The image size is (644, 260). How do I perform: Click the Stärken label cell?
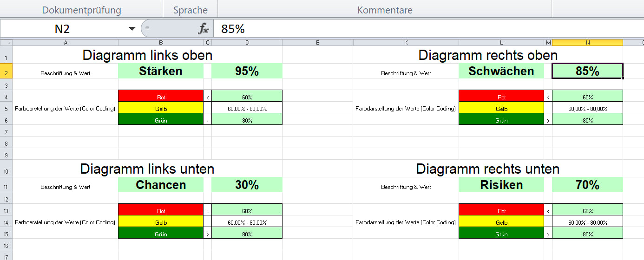click(x=161, y=71)
